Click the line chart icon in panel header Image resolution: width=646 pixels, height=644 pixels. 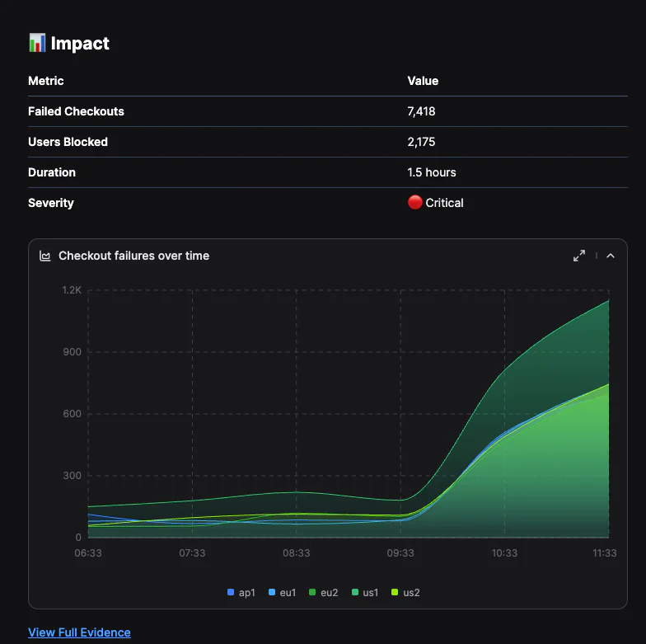45,256
